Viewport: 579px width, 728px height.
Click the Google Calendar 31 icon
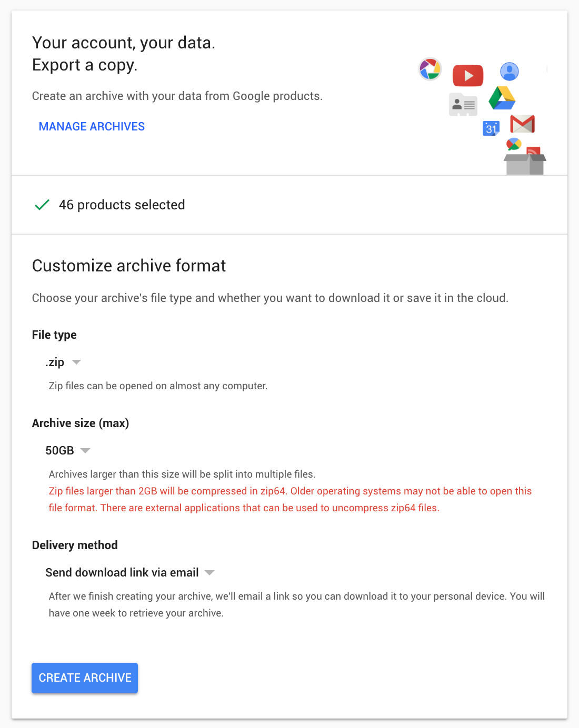pyautogui.click(x=491, y=128)
